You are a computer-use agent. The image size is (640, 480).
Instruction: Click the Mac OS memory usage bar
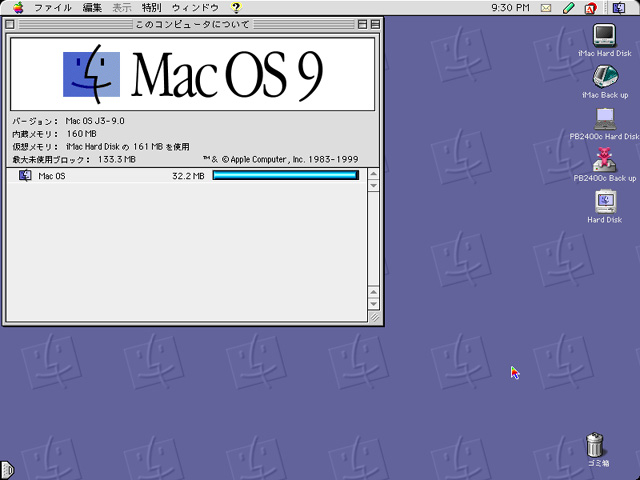286,176
